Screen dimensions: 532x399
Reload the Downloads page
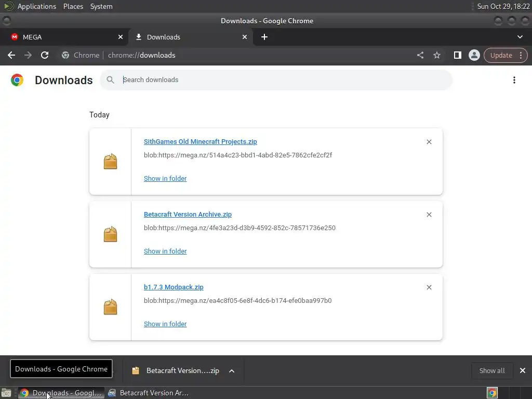click(x=45, y=55)
